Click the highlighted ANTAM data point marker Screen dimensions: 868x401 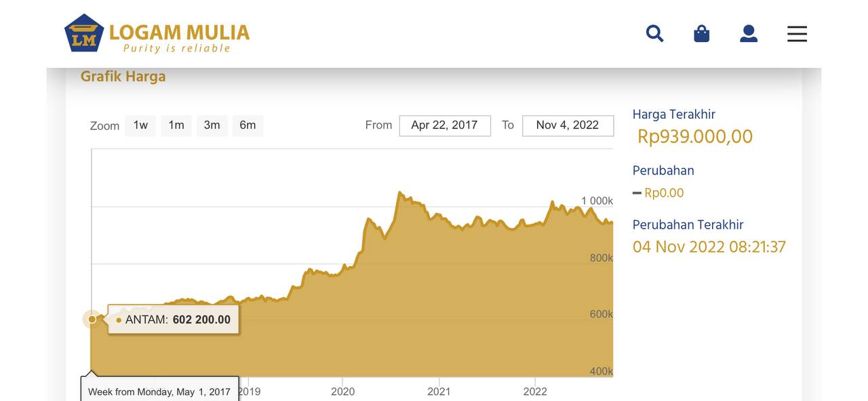click(92, 319)
